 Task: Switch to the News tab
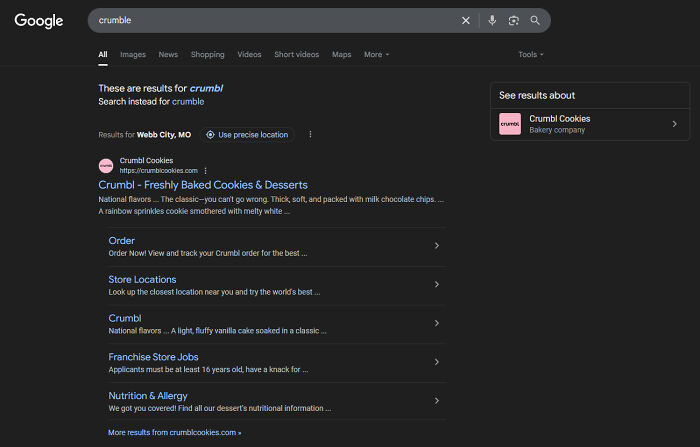click(168, 54)
